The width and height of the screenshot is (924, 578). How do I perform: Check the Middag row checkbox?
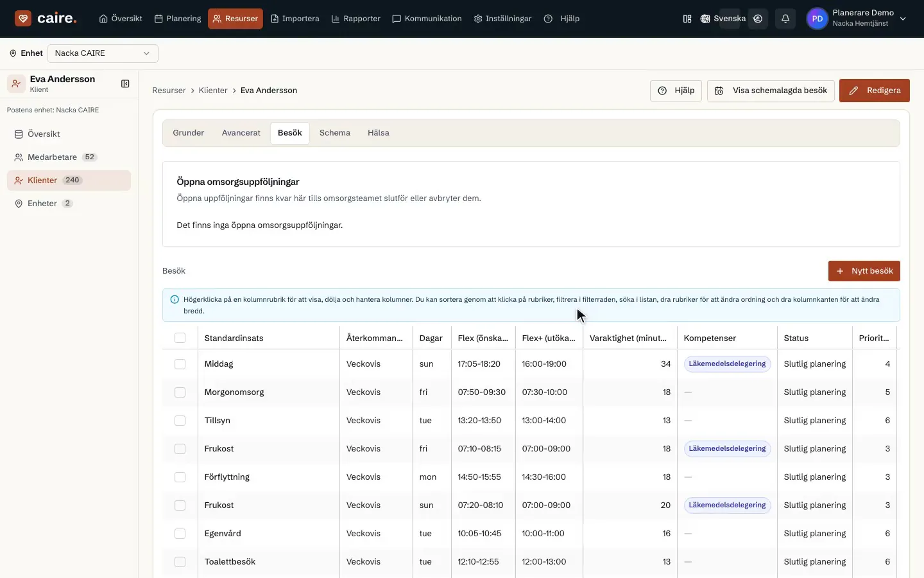pos(180,364)
